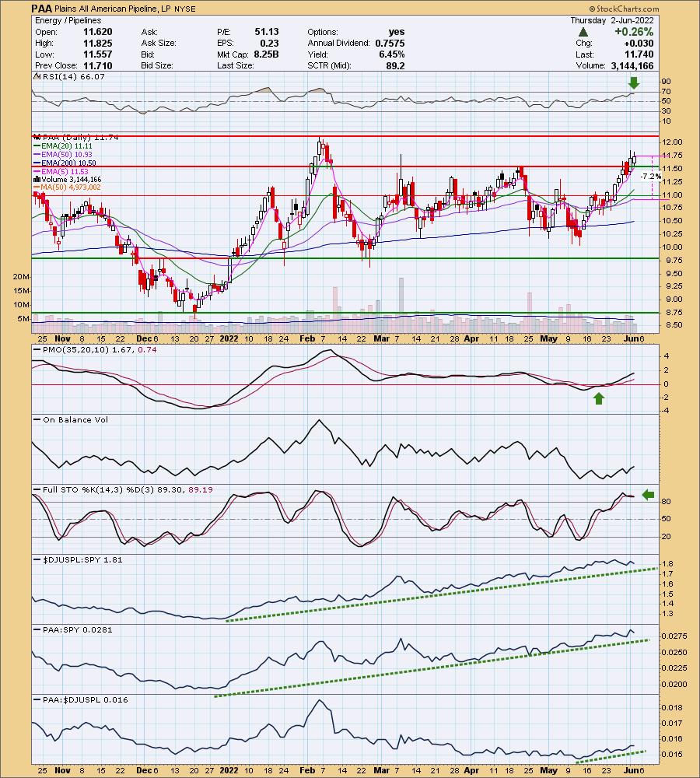Click the '2022' label on upper date axis

(x=229, y=339)
